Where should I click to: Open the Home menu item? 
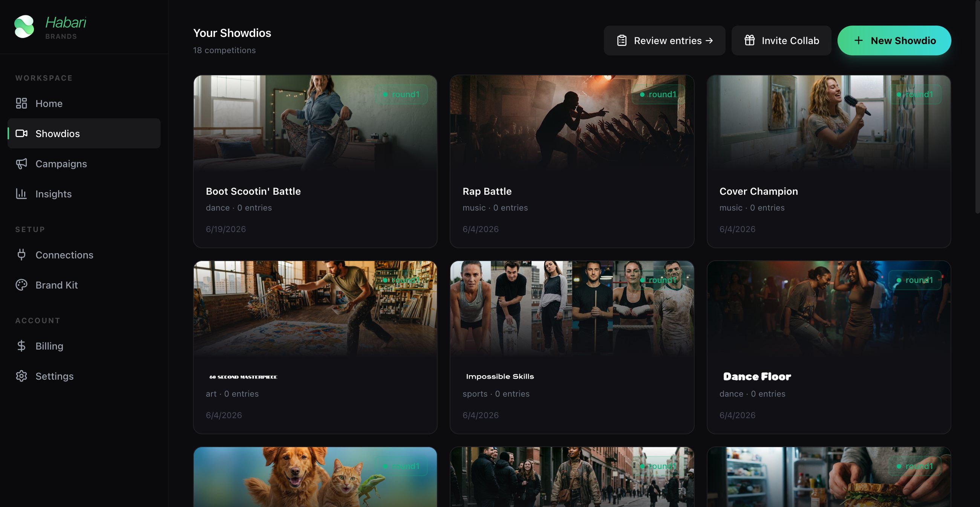click(x=84, y=103)
